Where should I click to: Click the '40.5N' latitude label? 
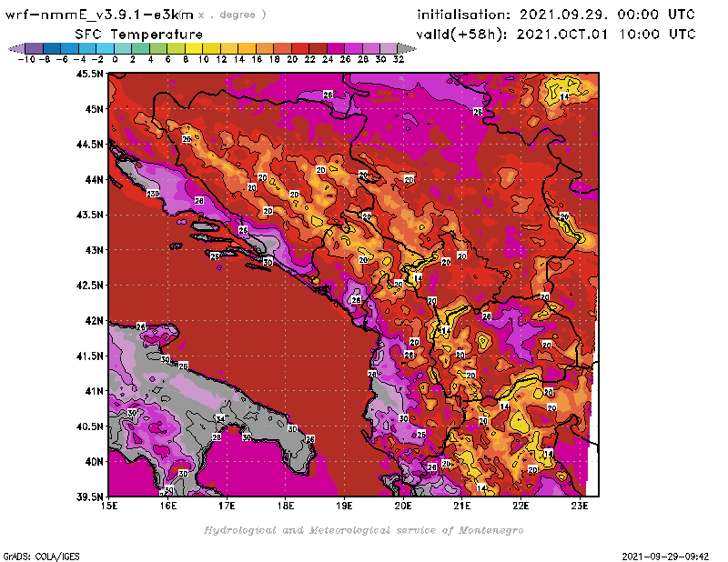pyautogui.click(x=89, y=426)
